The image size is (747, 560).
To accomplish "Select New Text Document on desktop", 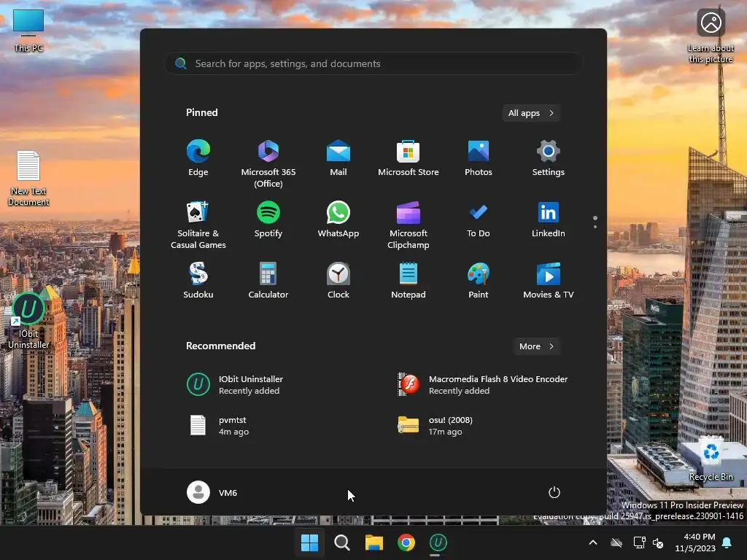I will tap(28, 179).
